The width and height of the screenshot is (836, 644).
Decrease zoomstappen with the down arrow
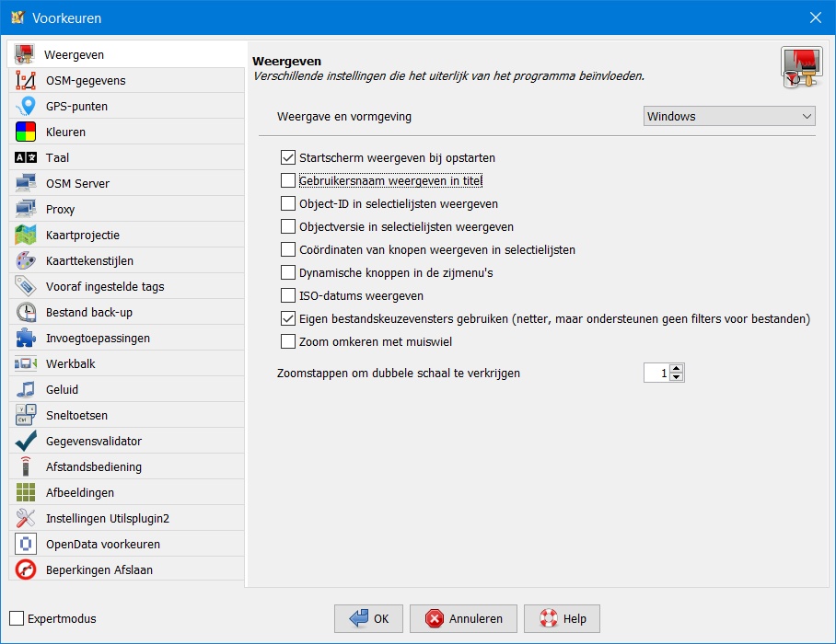(678, 377)
